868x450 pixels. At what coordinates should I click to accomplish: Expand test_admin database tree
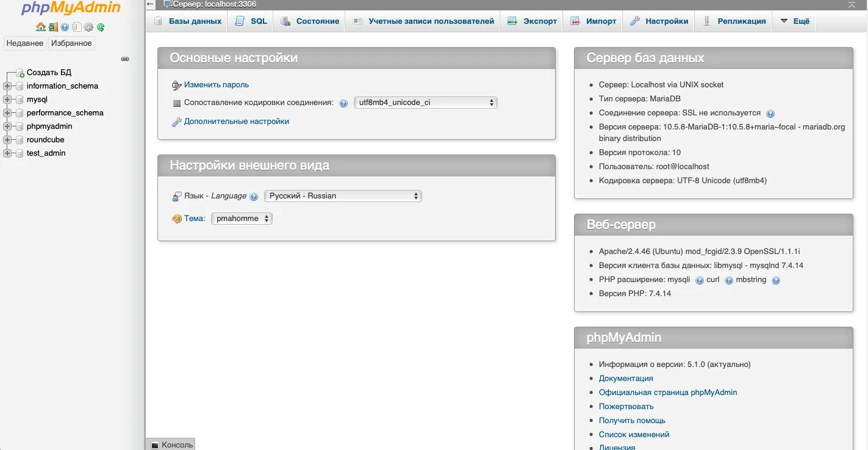point(7,153)
